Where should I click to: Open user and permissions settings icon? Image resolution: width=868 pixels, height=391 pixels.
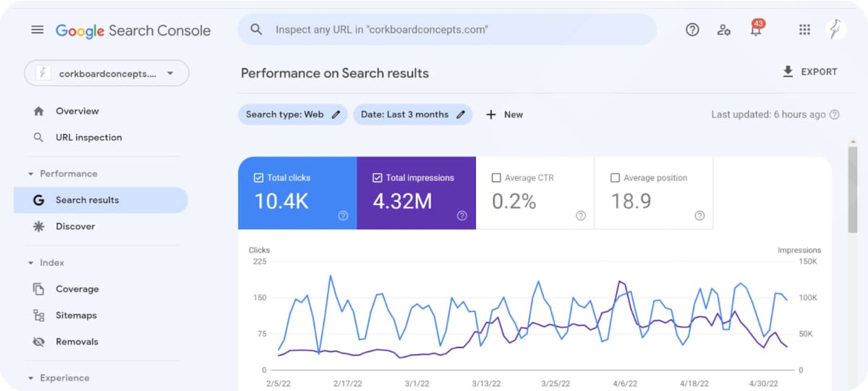click(x=723, y=30)
